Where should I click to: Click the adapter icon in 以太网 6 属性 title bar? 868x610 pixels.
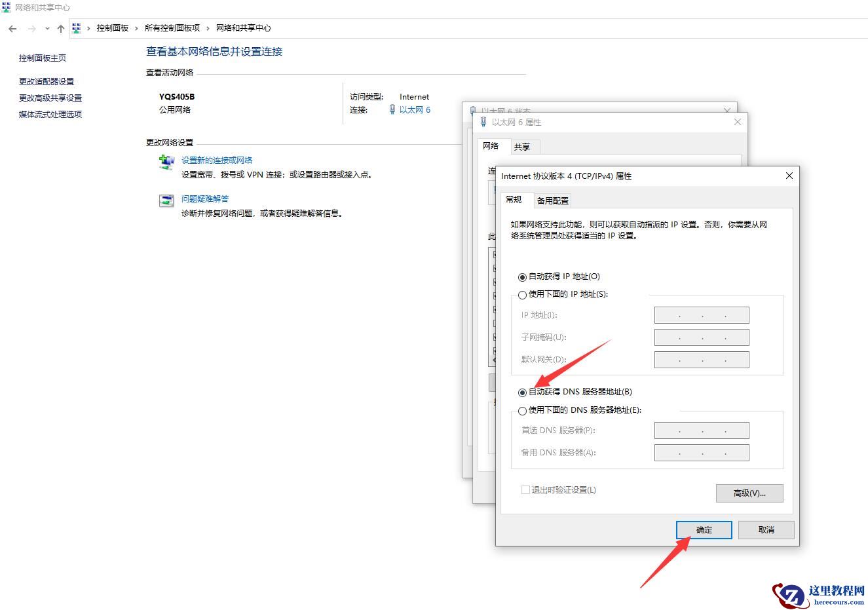(x=483, y=122)
